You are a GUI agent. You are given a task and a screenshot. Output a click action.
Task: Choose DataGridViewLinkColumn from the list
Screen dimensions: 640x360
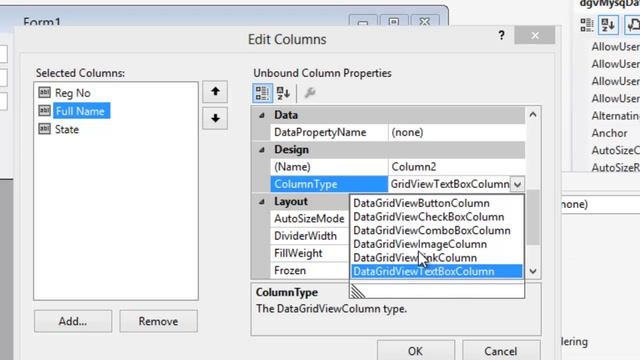point(436,258)
